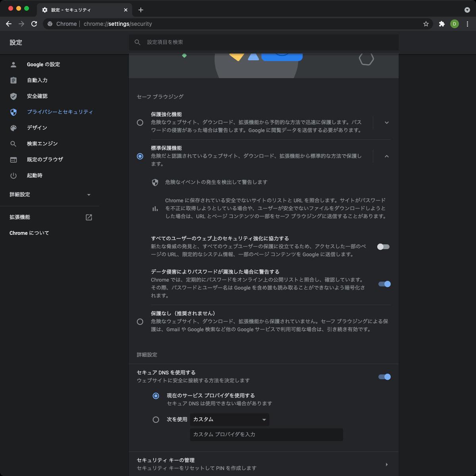This screenshot has width=476, height=476.
Task: Click the arrow on セキュリティ キーの管理 row
Action: pyautogui.click(x=387, y=464)
